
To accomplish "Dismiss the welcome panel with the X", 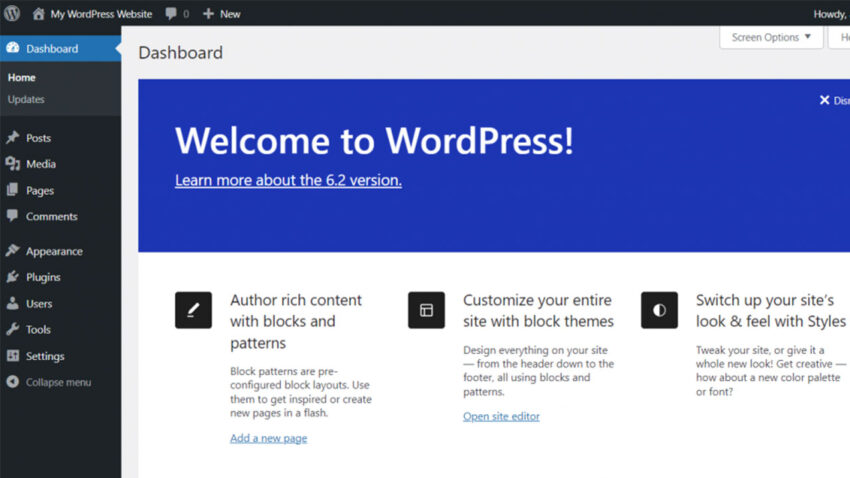I will pyautogui.click(x=825, y=100).
